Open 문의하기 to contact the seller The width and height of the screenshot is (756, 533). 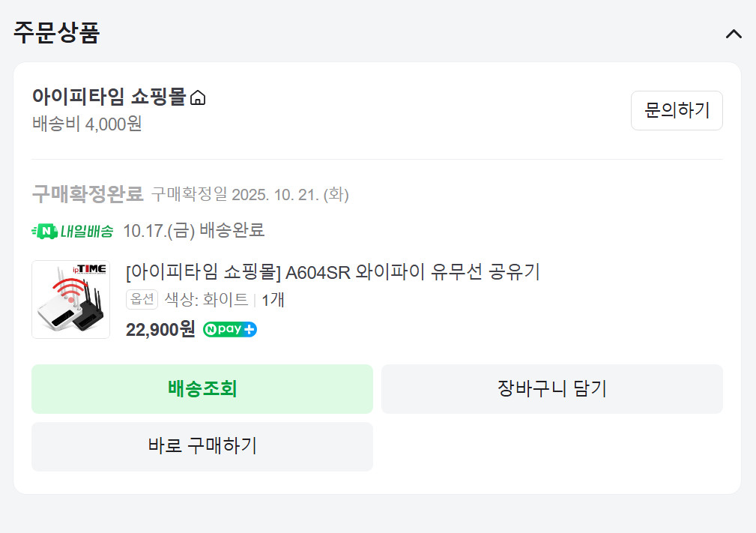[677, 110]
